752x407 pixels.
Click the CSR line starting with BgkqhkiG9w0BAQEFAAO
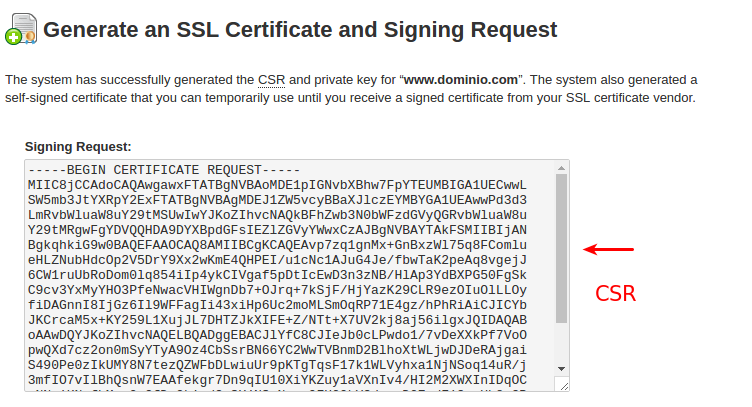pos(277,245)
